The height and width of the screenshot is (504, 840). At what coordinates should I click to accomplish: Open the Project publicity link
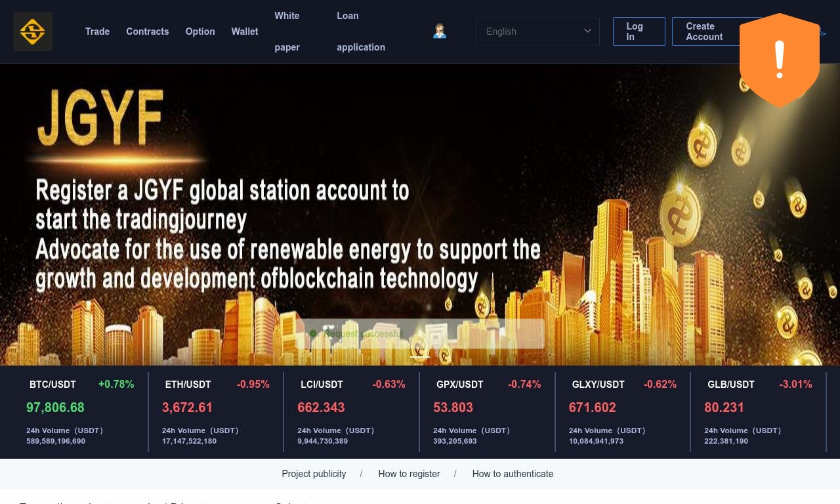(314, 474)
